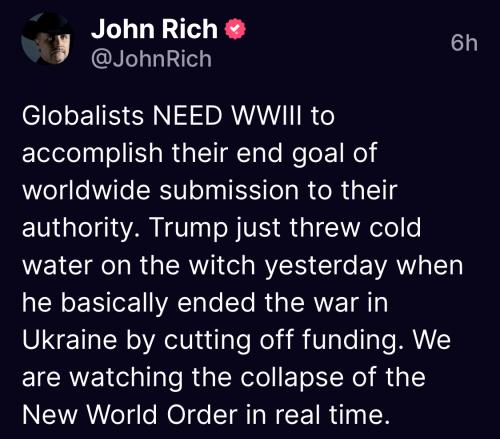This screenshot has height=439, width=500.
Task: Click the word Trump in the post
Action: click(x=190, y=229)
